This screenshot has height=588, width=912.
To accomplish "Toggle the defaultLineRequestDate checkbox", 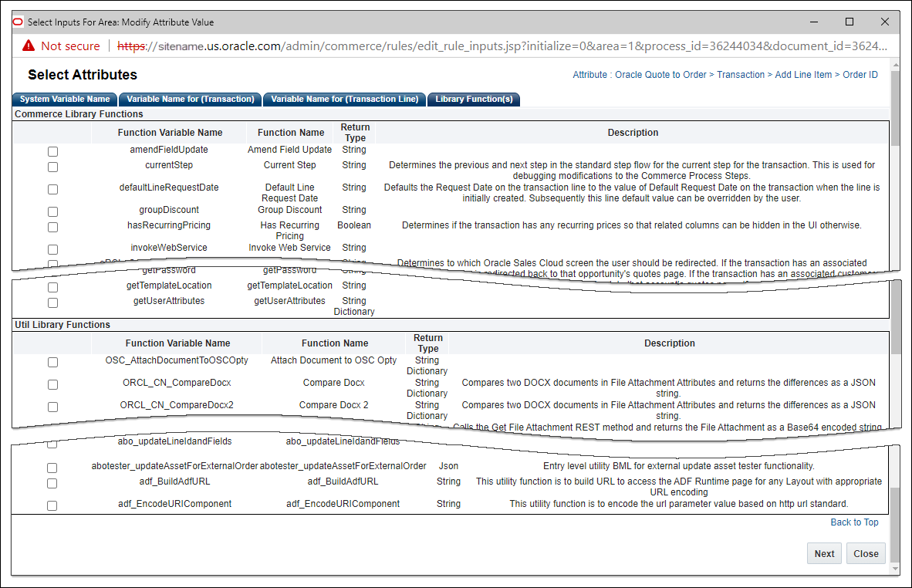I will [52, 189].
